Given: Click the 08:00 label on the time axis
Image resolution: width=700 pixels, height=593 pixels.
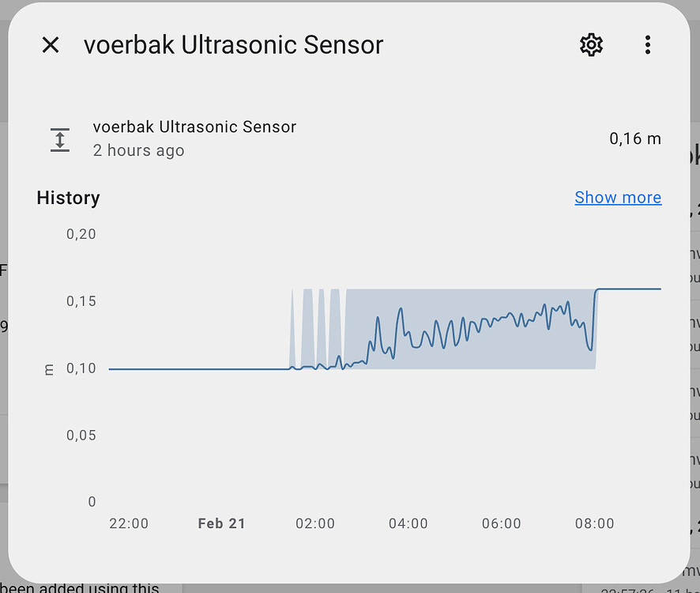Looking at the screenshot, I should [x=594, y=523].
